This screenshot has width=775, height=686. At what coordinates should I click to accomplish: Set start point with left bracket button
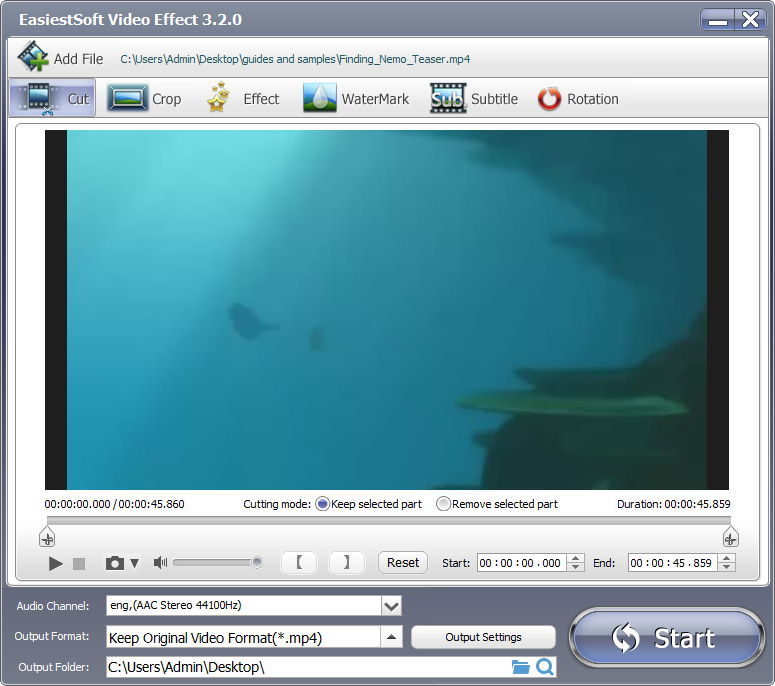point(299,562)
